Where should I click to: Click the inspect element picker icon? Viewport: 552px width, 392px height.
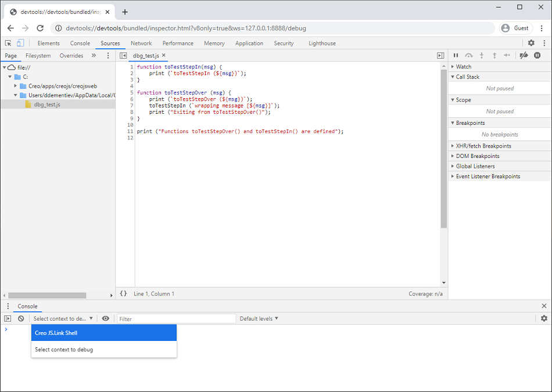click(x=8, y=43)
